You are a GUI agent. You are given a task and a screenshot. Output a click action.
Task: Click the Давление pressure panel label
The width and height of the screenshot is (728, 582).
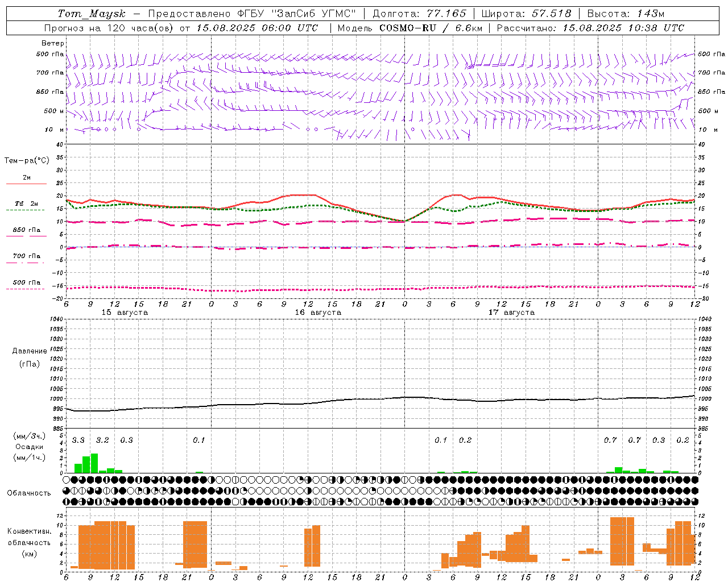pos(30,351)
